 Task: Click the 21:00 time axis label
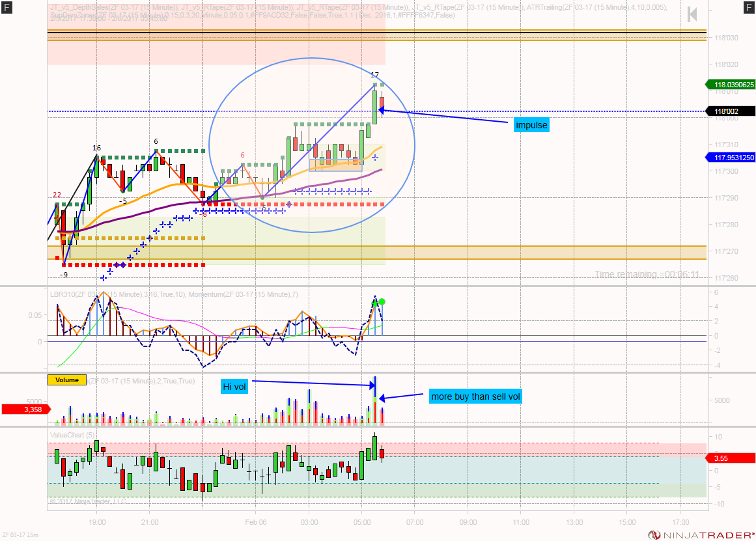pos(150,522)
